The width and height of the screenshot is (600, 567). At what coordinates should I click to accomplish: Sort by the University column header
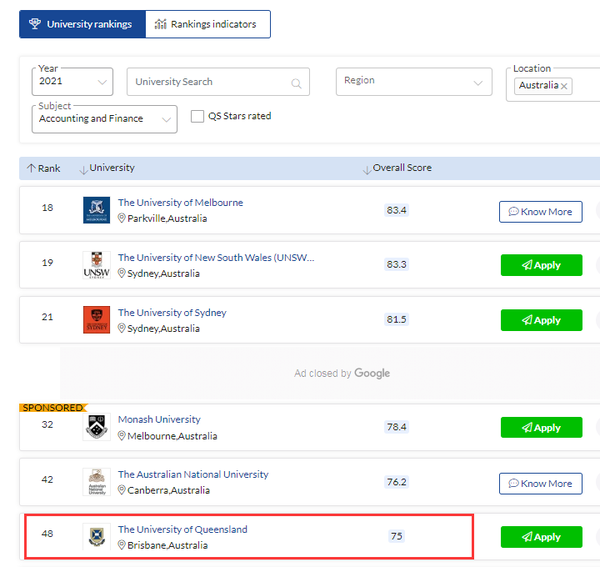107,168
